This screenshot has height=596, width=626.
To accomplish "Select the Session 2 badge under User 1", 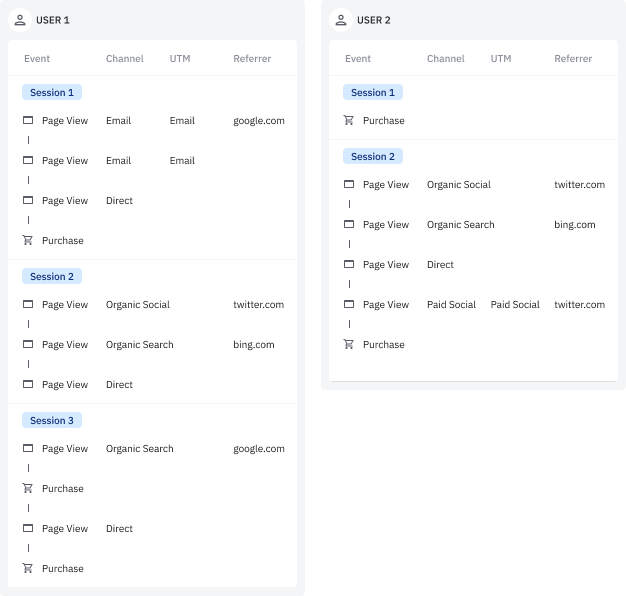I will [x=52, y=277].
